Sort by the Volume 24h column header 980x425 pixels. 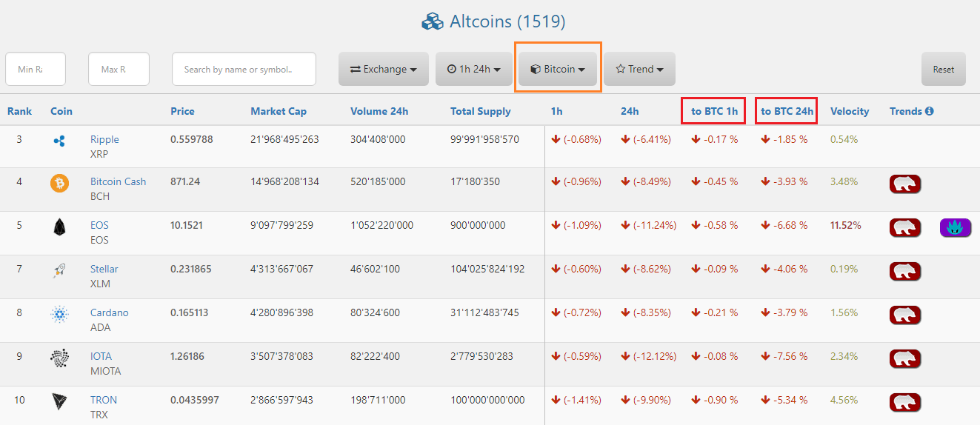tap(379, 111)
